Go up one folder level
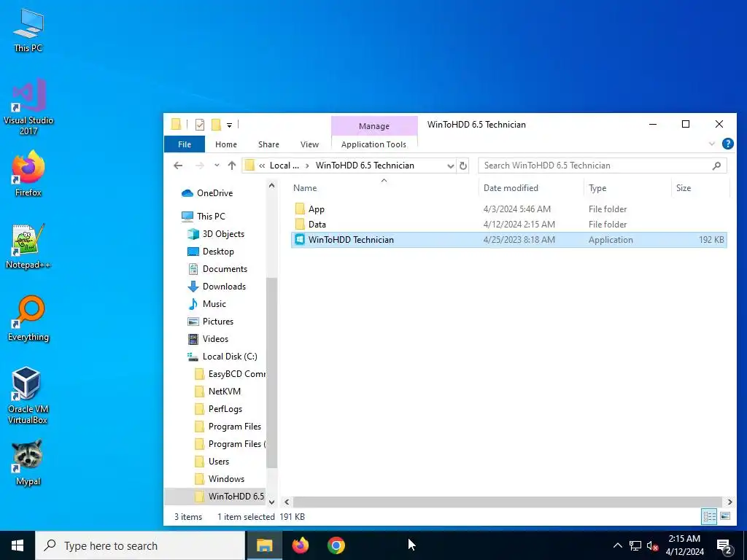Image resolution: width=747 pixels, height=560 pixels. point(231,166)
